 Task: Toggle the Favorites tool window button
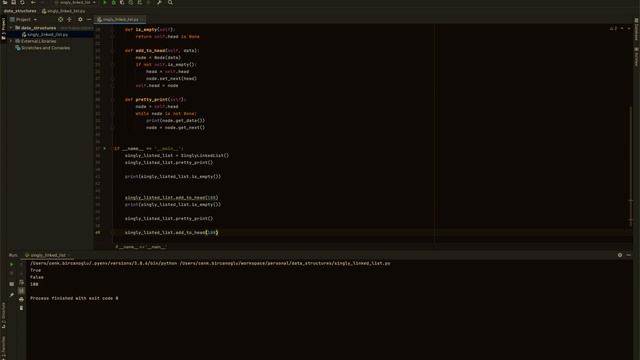click(x=3, y=347)
